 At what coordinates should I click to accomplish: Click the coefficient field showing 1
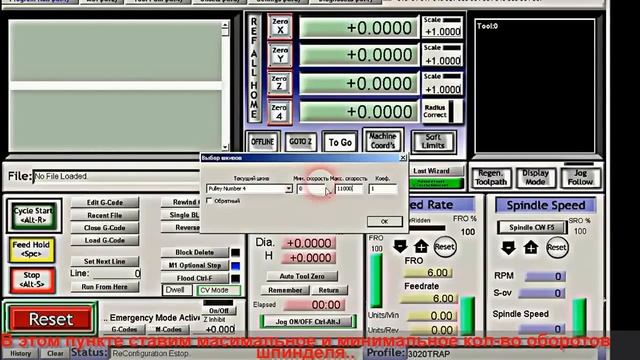[383, 189]
